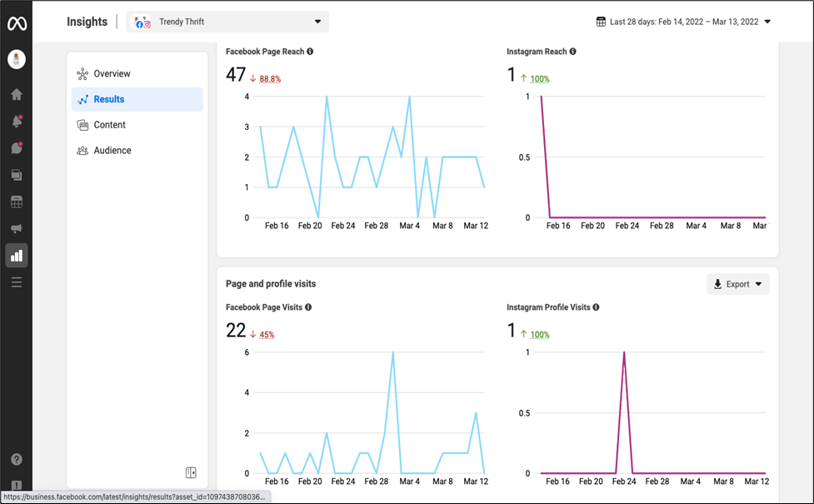
Task: Click Facebook Page Reach info icon
Action: click(x=310, y=52)
